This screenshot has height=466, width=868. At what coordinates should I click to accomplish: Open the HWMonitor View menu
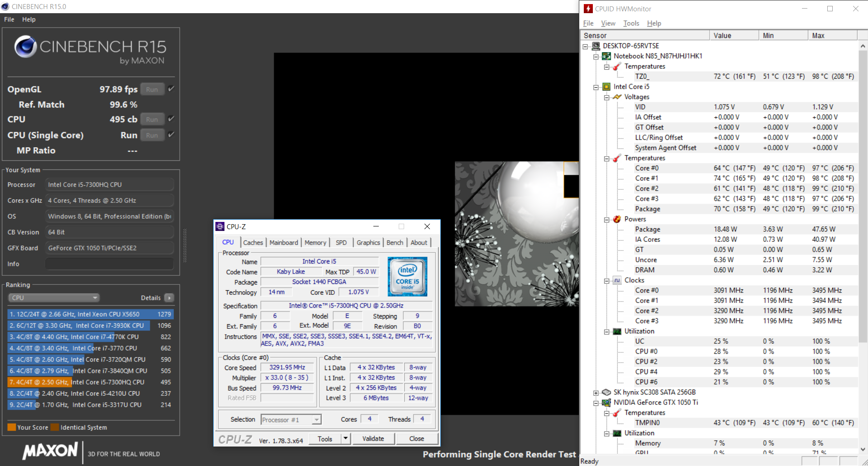(608, 24)
